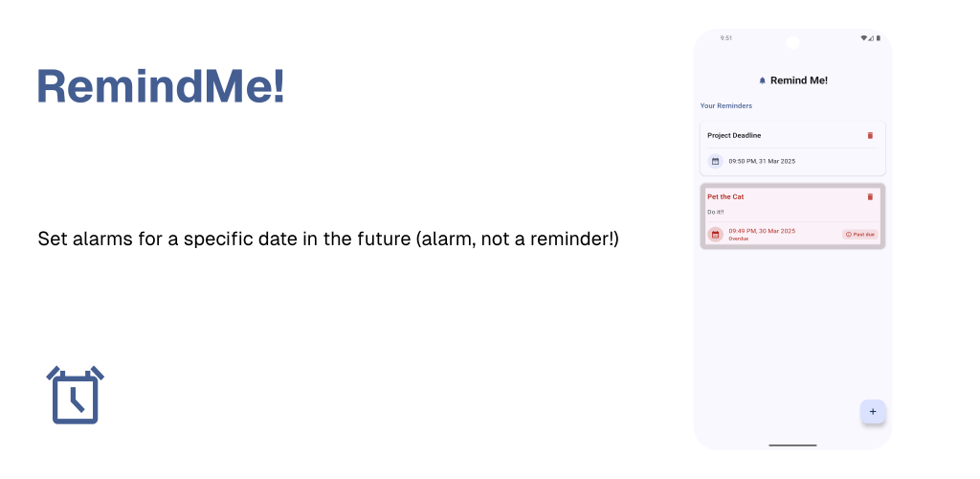
Task: Tap the battery icon in status bar
Action: coord(878,38)
